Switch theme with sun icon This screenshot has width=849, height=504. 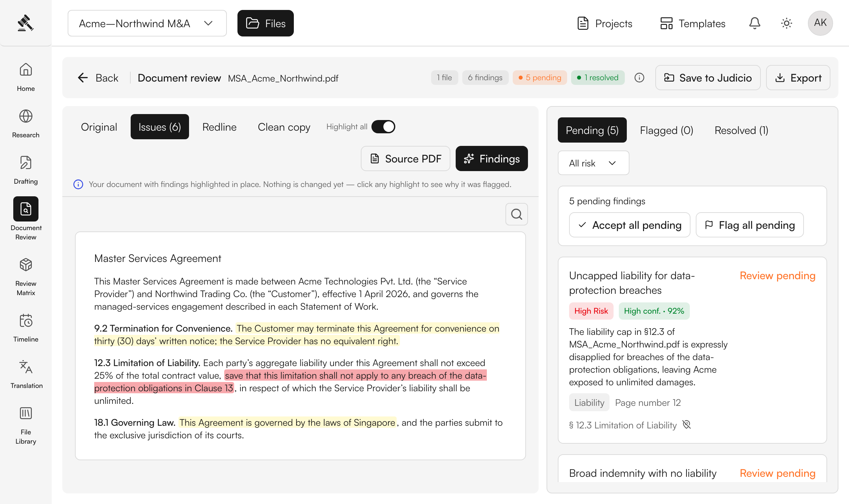pyautogui.click(x=787, y=23)
